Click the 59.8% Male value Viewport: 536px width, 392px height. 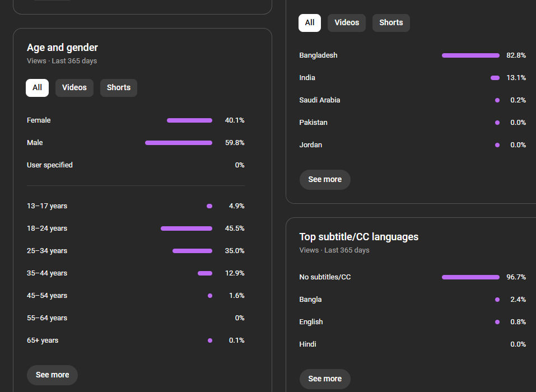tap(235, 142)
